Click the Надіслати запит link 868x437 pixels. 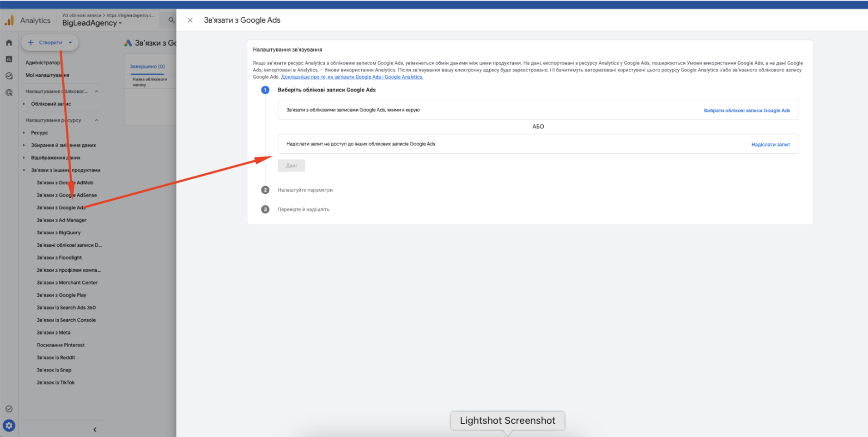[x=770, y=145]
